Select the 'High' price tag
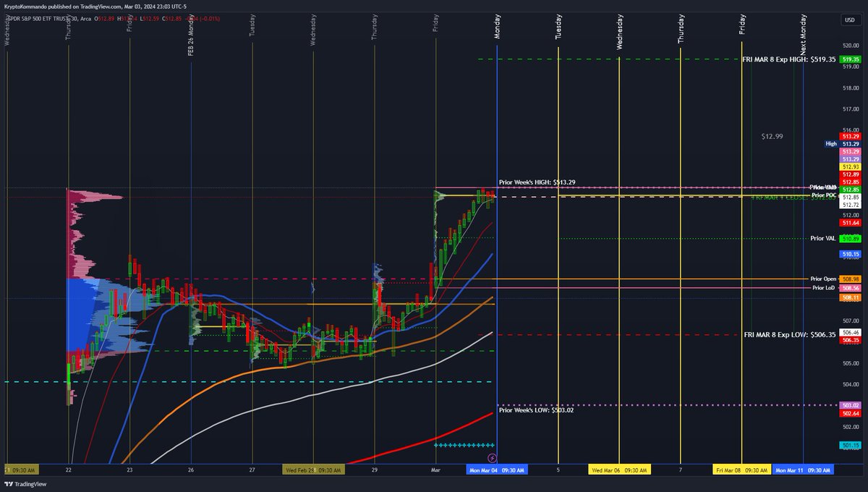The height and width of the screenshot is (492, 868). [831, 144]
